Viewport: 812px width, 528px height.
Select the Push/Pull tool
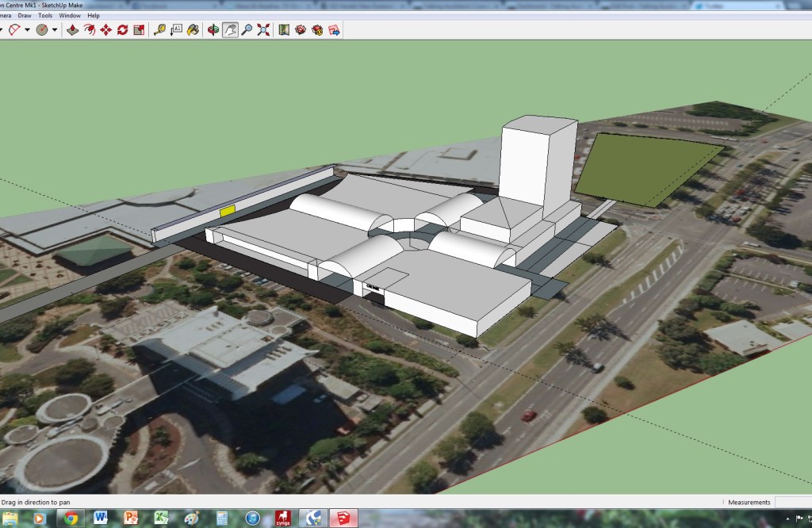72,30
